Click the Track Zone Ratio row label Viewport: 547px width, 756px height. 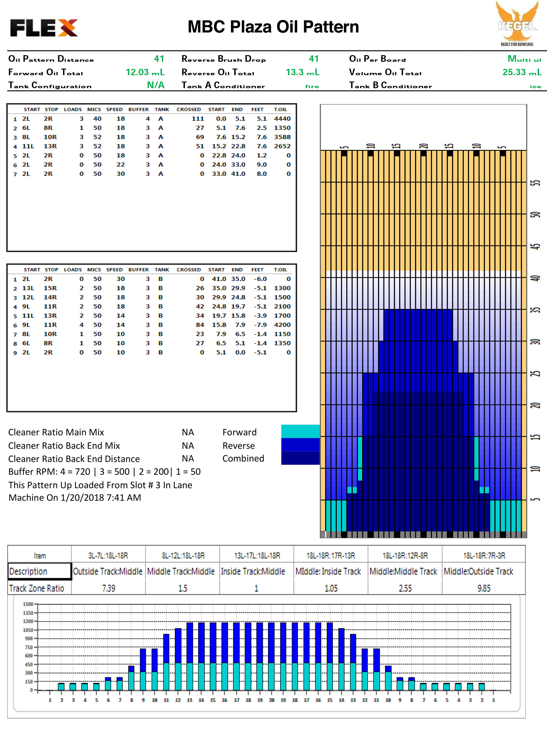click(x=37, y=588)
